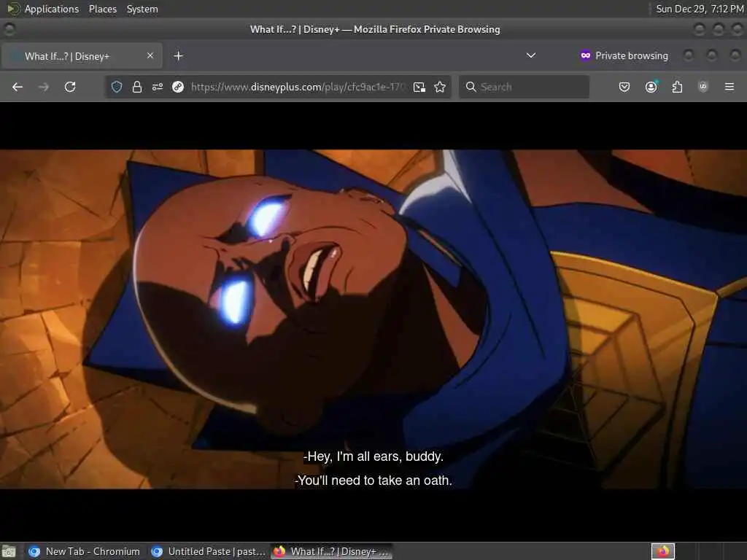
Task: Click the clock showing Sun Dec 29
Action: point(700,9)
